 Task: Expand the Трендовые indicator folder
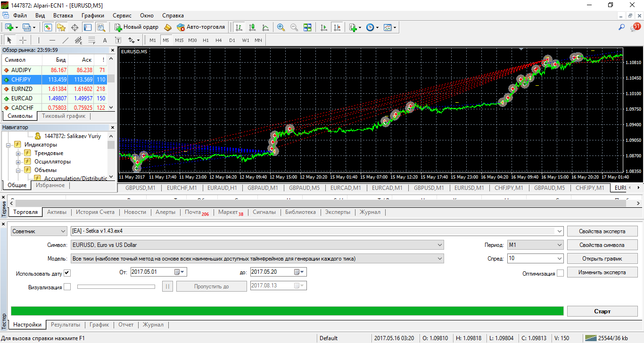click(18, 153)
